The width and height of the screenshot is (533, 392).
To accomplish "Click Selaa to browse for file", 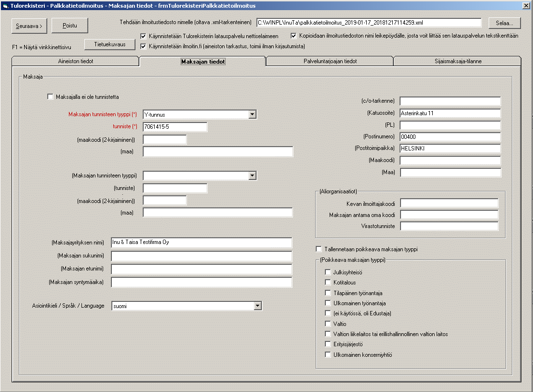I will (504, 23).
